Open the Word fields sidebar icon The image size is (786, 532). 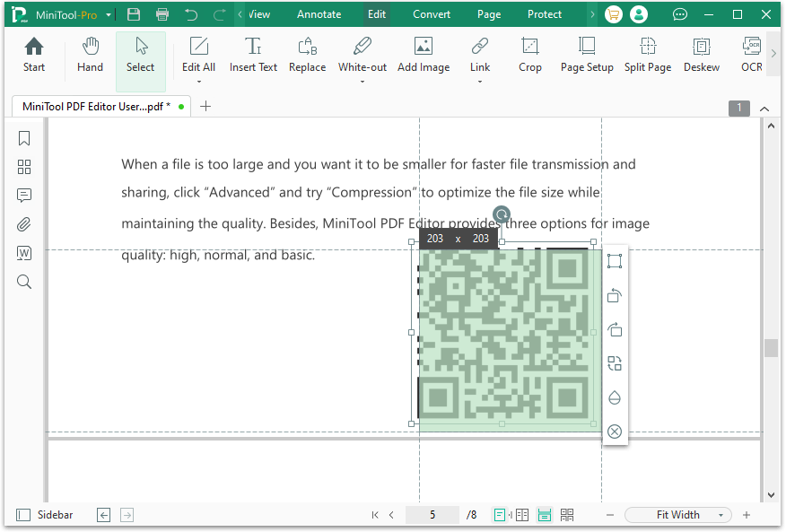24,253
